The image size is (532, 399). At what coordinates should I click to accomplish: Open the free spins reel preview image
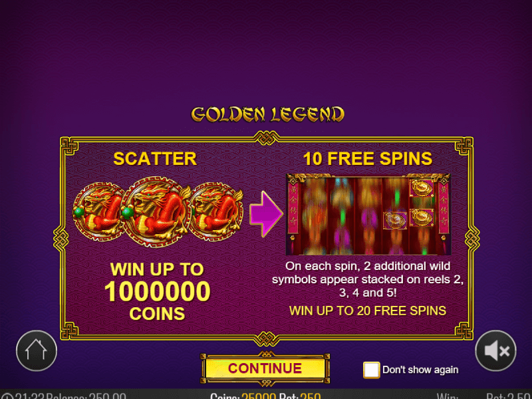(368, 214)
